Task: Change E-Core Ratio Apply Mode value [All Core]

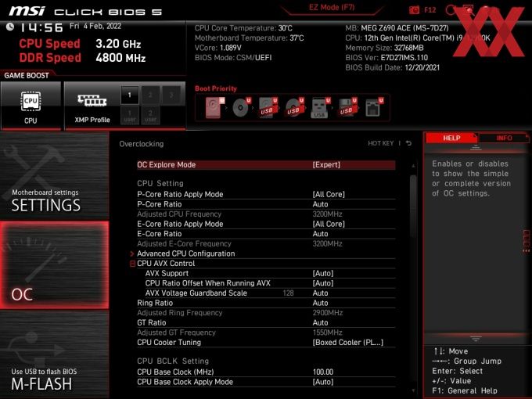Action: [329, 224]
